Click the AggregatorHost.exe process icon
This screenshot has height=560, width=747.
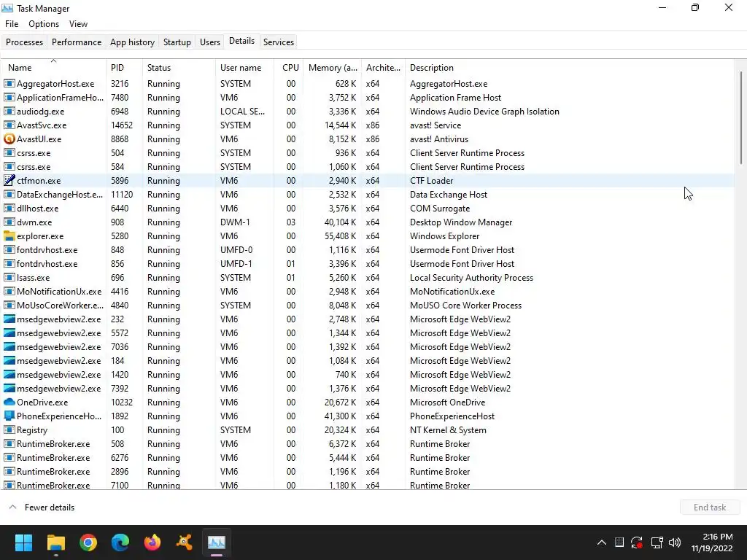click(x=9, y=84)
